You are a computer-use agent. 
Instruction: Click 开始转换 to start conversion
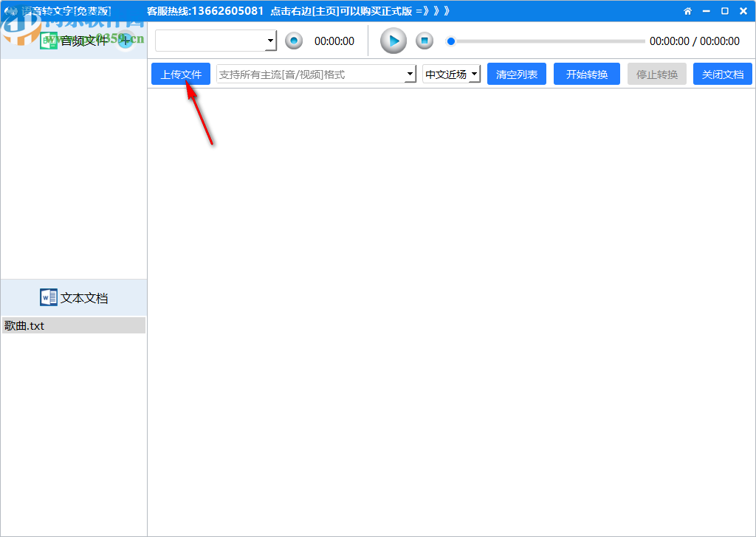tap(587, 75)
